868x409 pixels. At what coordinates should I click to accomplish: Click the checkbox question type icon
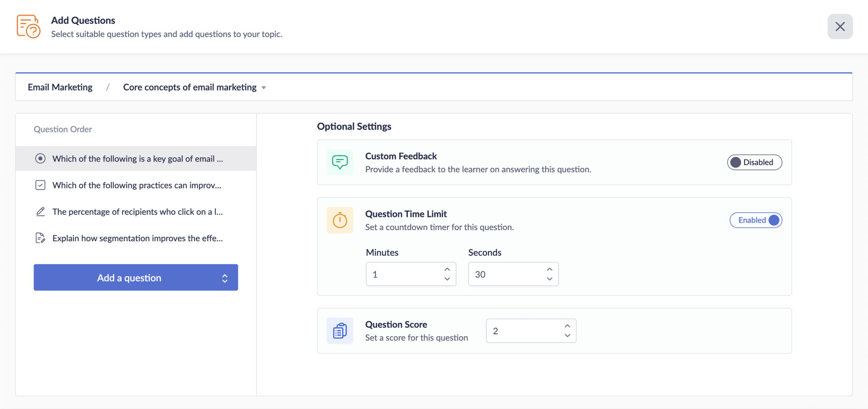(40, 185)
